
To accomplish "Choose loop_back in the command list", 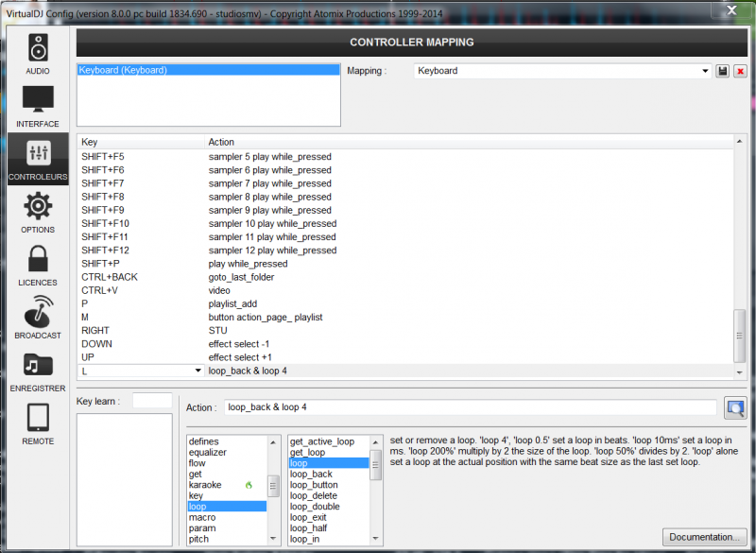I will [311, 474].
